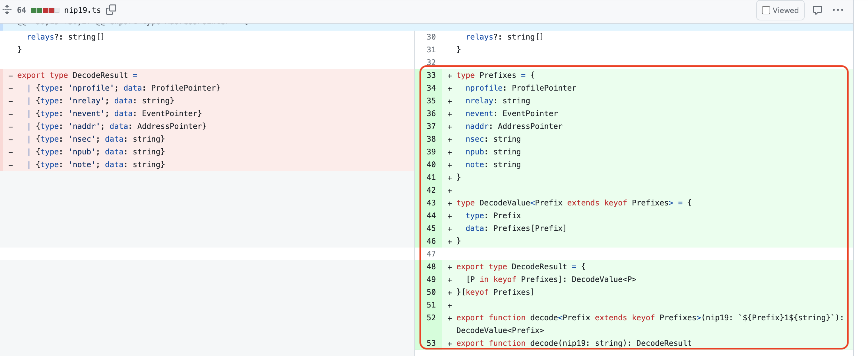
Task: Click the plus marker on line 41
Action: click(x=449, y=178)
